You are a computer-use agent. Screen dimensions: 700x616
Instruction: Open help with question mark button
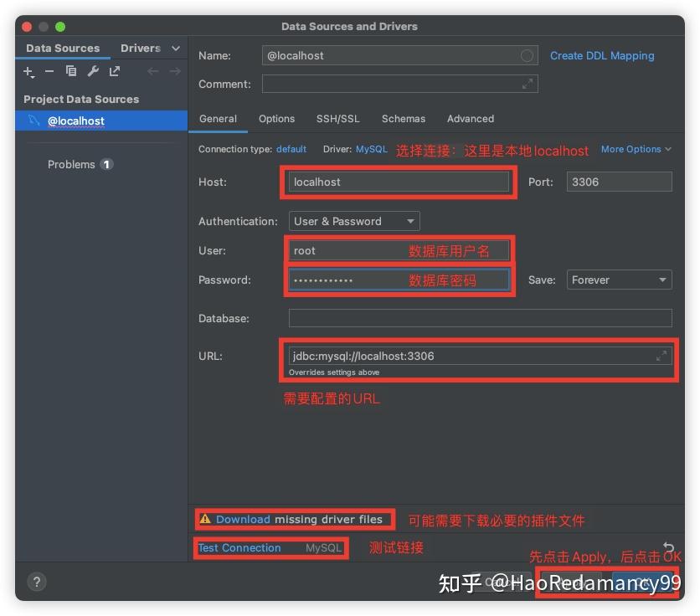(37, 582)
